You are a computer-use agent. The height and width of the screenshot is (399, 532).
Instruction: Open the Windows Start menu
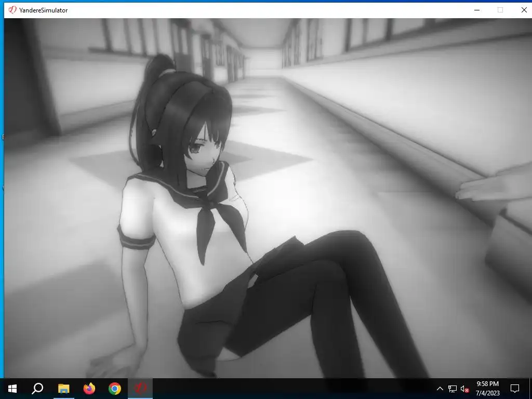tap(12, 388)
